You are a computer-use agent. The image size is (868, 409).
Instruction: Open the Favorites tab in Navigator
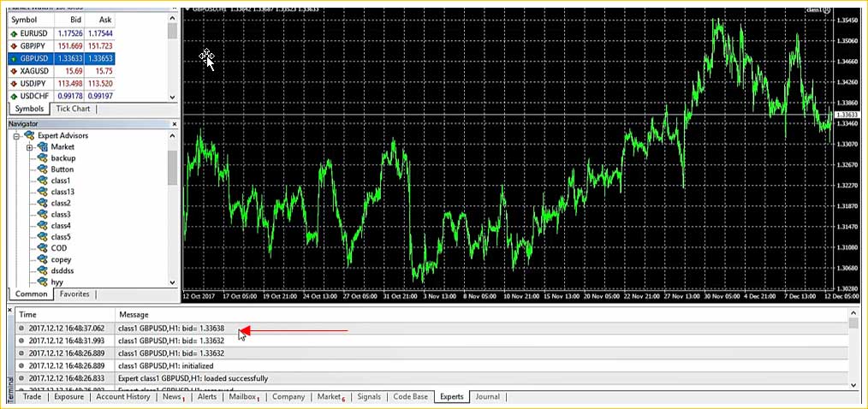tap(74, 293)
